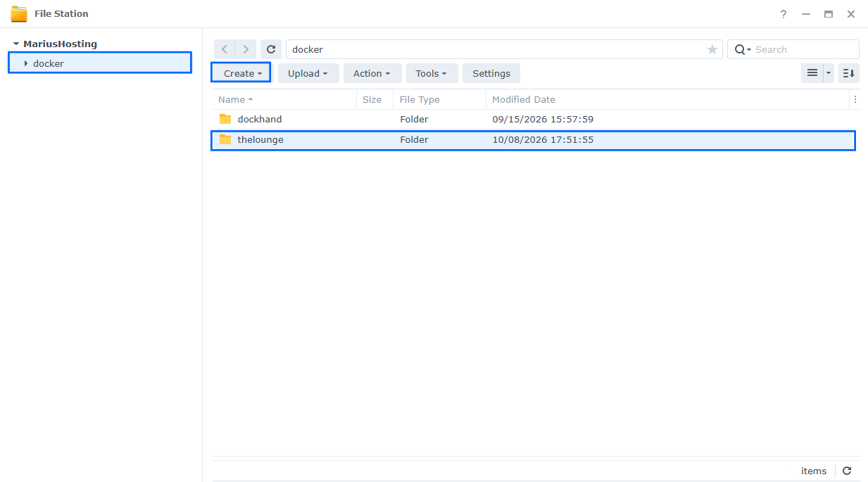The image size is (868, 482).
Task: Sort by Size column header
Action: point(375,99)
